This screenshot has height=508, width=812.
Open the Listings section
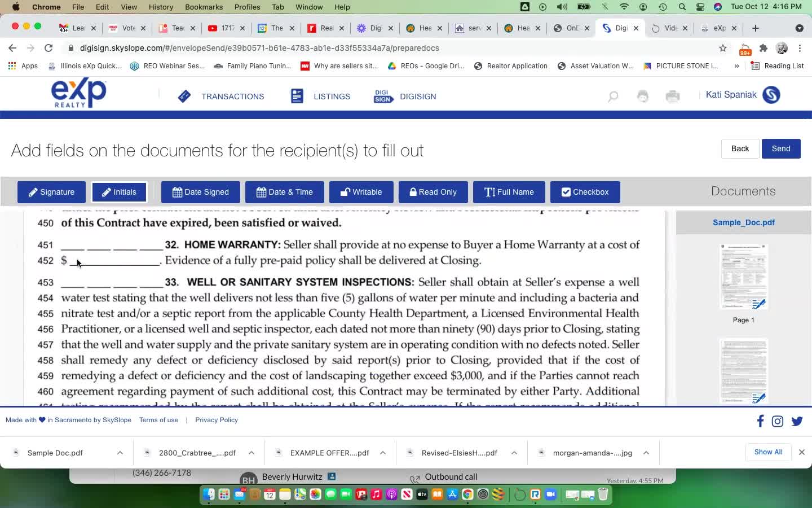(320, 97)
